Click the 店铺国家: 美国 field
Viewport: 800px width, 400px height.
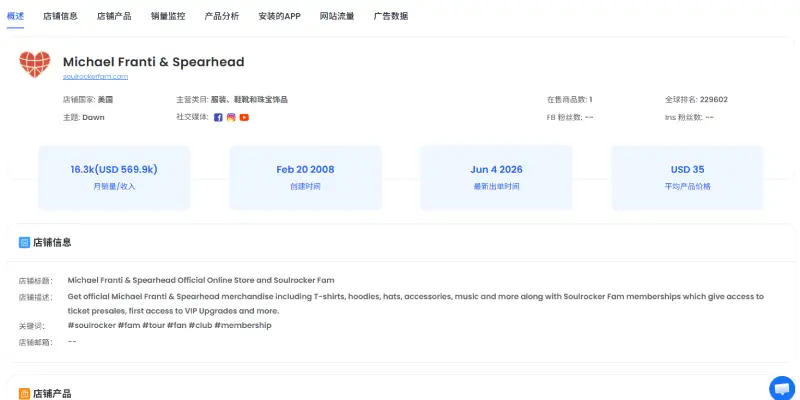88,99
